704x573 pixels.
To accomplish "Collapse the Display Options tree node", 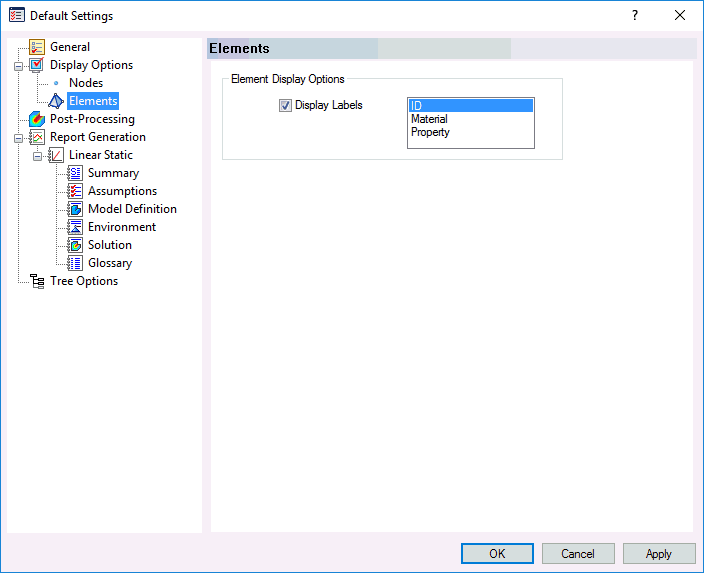I will point(18,66).
